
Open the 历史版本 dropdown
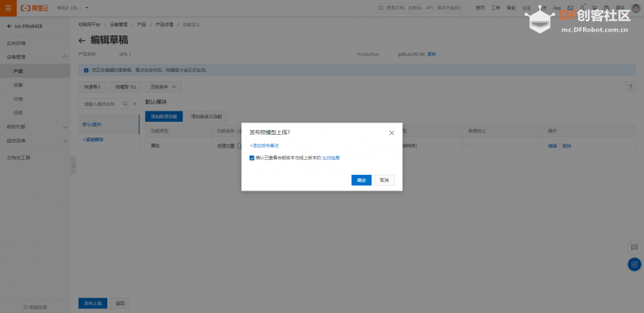pos(163,87)
